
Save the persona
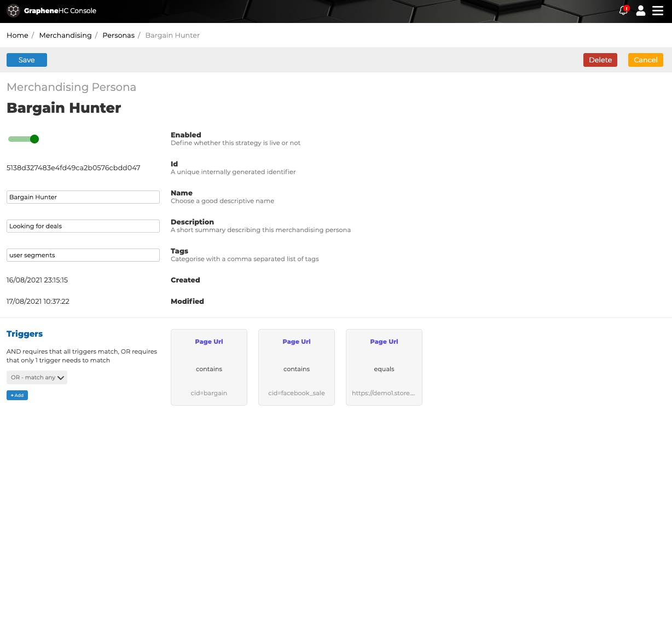27,60
